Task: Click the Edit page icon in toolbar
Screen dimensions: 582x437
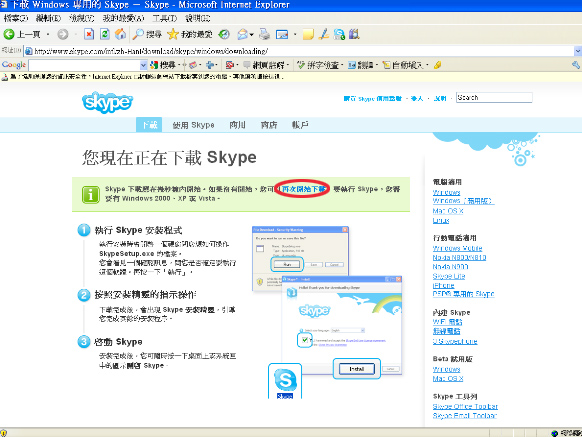Action: [282, 35]
